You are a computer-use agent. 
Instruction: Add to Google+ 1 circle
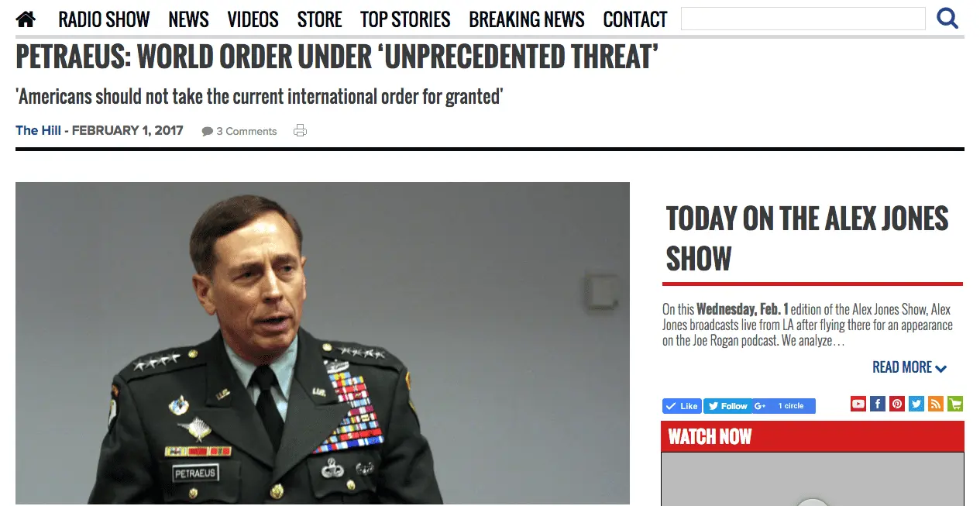click(783, 406)
